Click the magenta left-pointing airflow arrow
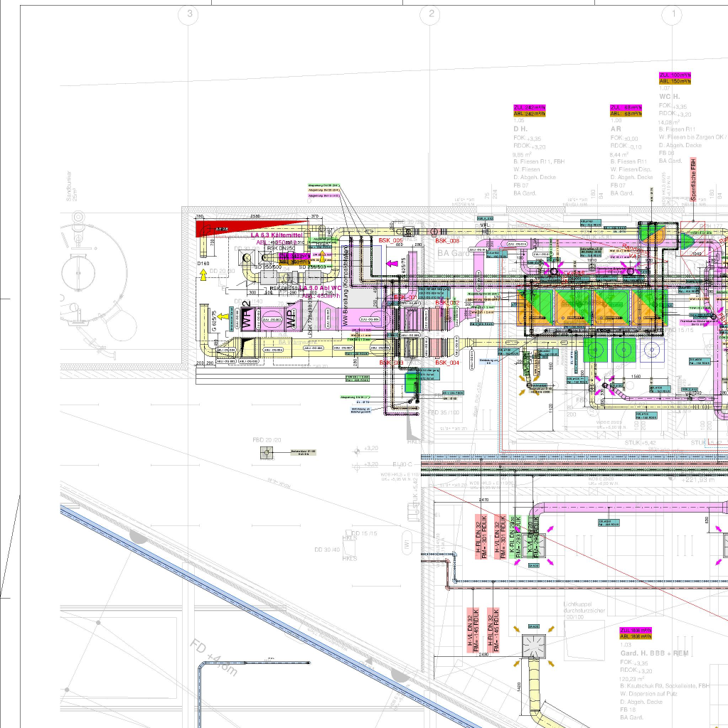 pos(391,264)
